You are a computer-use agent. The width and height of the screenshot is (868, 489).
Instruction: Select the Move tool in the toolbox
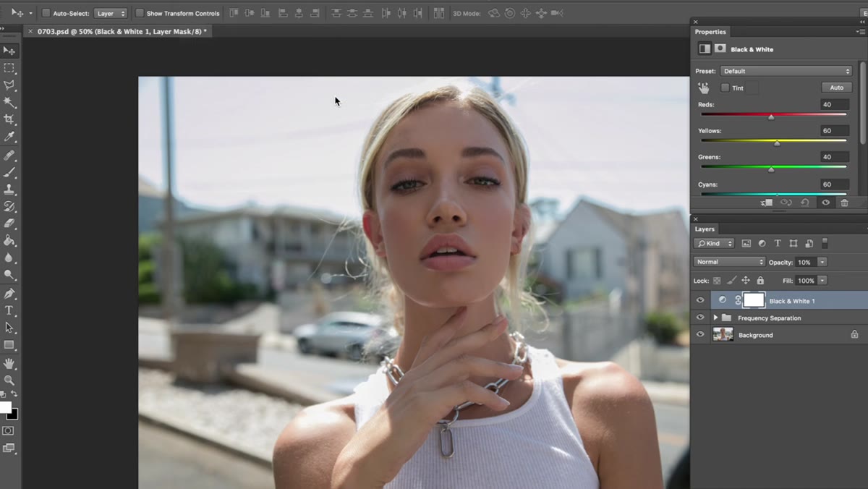[x=9, y=51]
